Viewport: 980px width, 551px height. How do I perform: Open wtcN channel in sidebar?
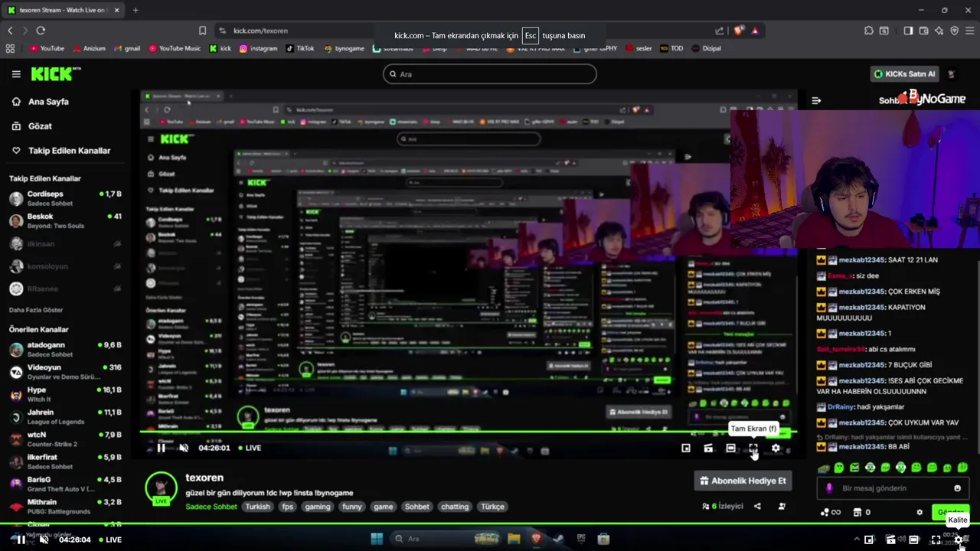(65, 439)
